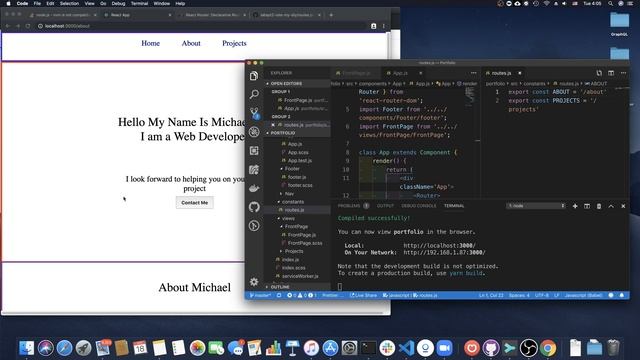Split the terminal panel
This screenshot has width=640, height=360.
(x=587, y=206)
